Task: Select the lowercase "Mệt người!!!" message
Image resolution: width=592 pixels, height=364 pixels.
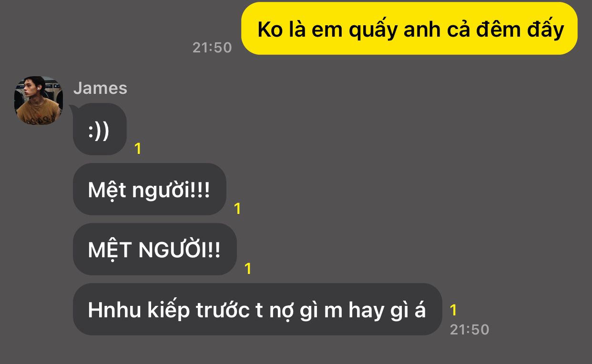Action: point(149,189)
